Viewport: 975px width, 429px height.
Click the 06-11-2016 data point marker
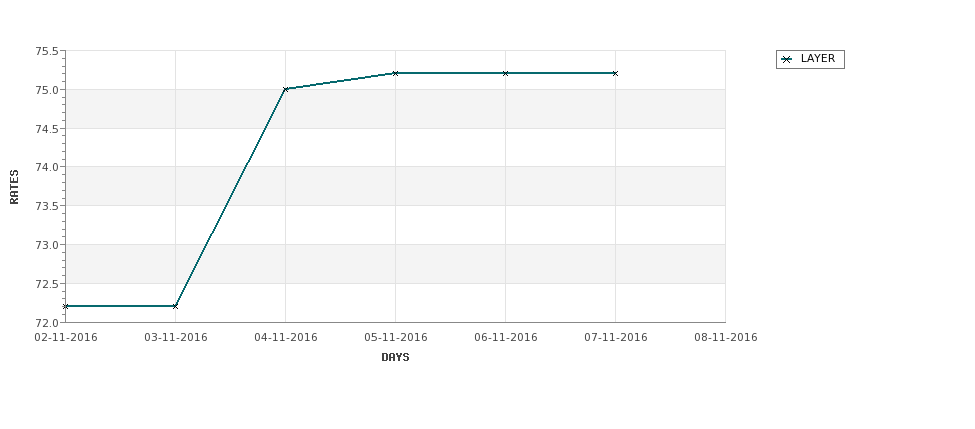506,73
